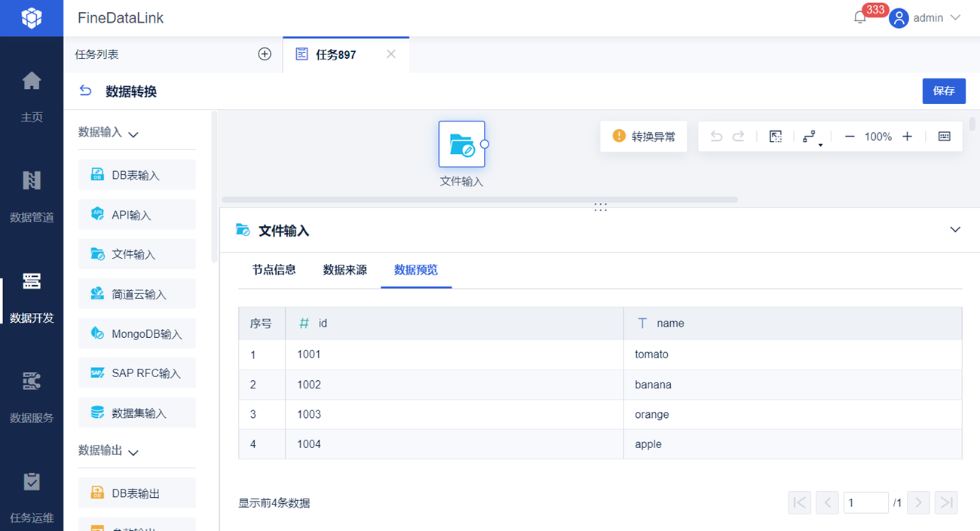This screenshot has width=980, height=531.
Task: Click the undo arrow in canvas toolbar
Action: tap(717, 137)
